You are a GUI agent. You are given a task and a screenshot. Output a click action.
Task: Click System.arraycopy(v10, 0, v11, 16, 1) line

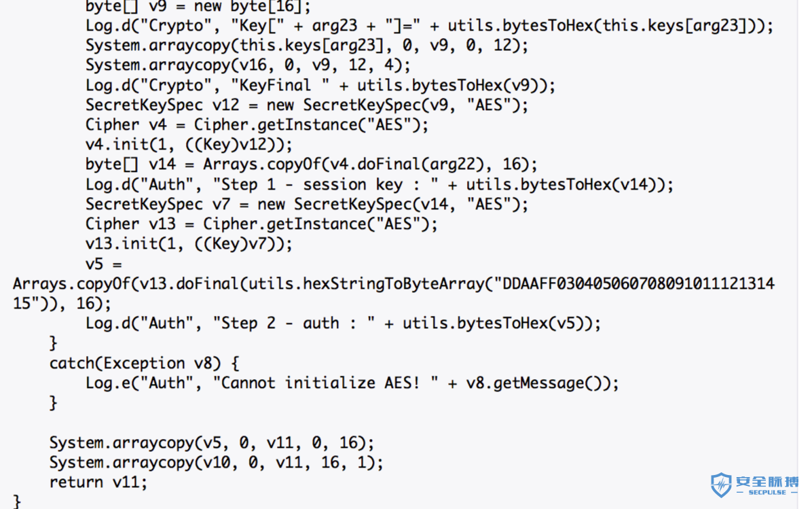click(x=217, y=462)
